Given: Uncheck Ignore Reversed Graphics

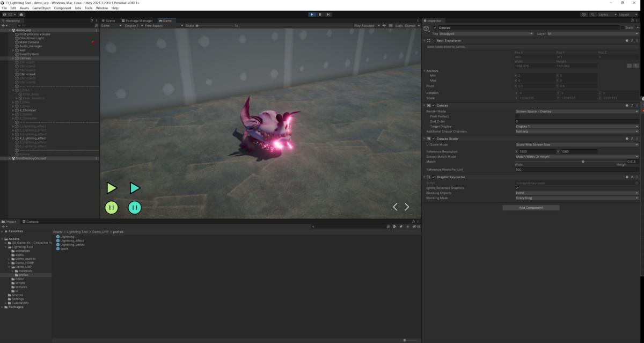Looking at the screenshot, I should click(517, 188).
